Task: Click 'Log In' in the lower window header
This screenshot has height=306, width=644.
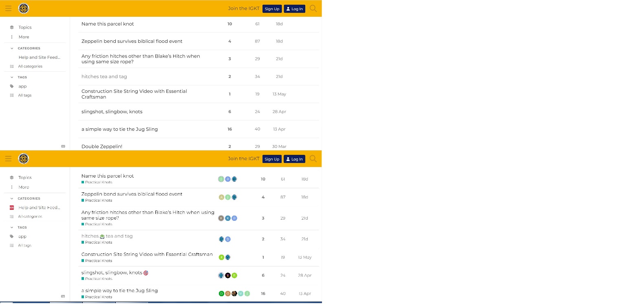Action: [x=294, y=159]
